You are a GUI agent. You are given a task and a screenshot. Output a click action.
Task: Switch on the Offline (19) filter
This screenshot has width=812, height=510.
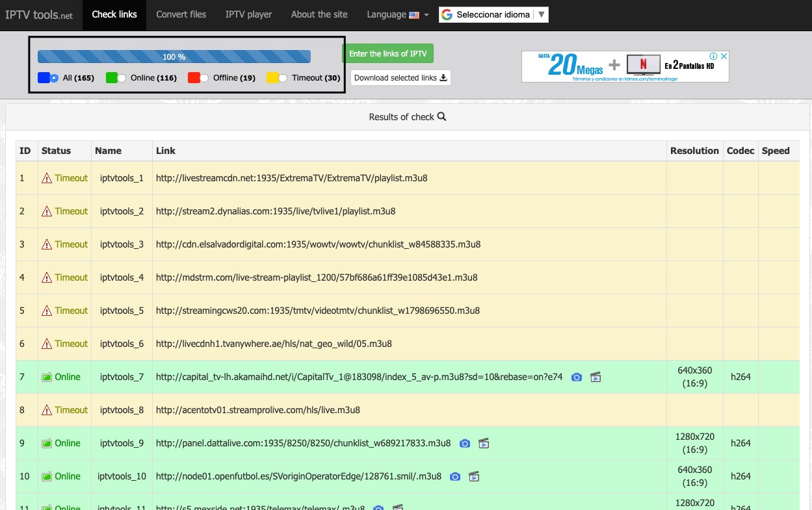(x=199, y=78)
